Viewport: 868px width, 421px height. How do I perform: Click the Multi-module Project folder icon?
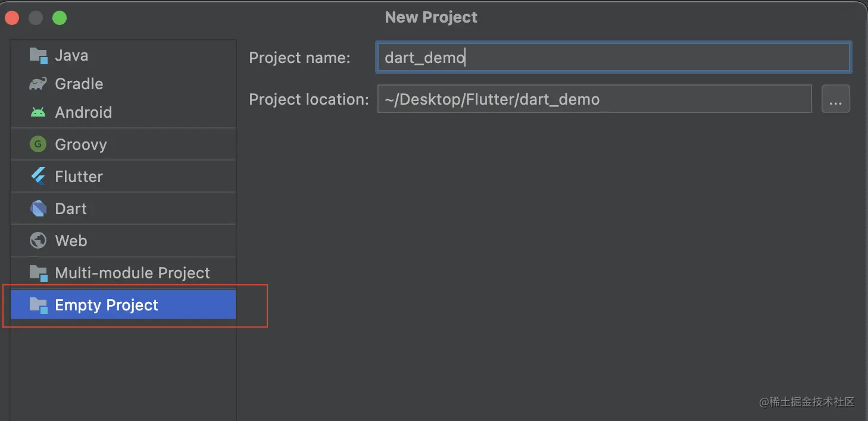pos(38,273)
